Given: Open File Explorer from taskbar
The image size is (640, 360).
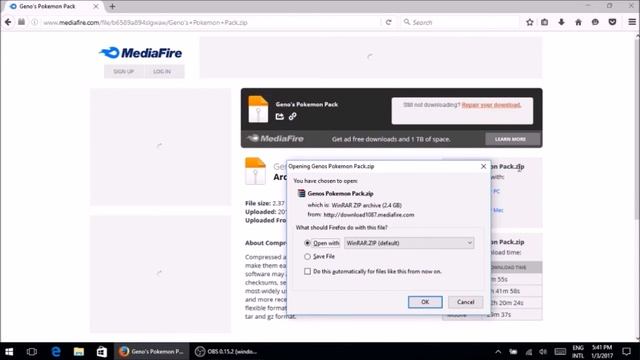Looking at the screenshot, I should 79,351.
